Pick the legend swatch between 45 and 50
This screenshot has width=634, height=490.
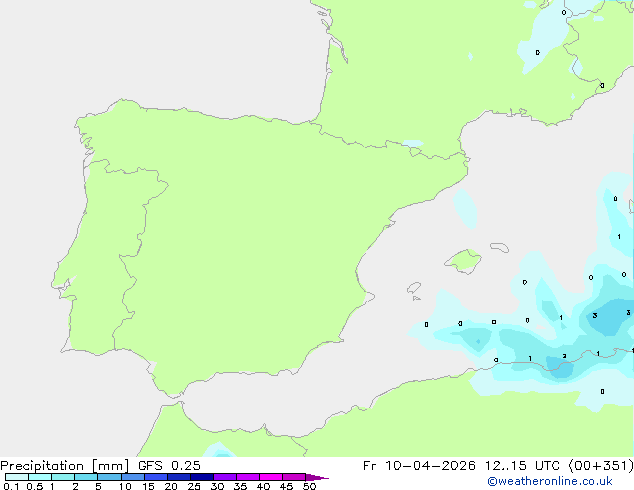[294, 477]
